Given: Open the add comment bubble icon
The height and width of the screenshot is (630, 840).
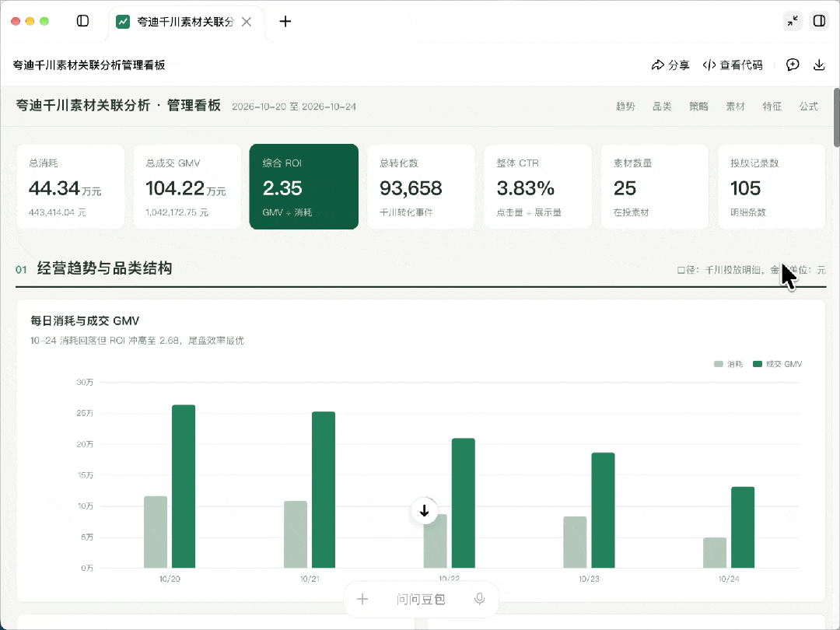Looking at the screenshot, I should coord(793,65).
